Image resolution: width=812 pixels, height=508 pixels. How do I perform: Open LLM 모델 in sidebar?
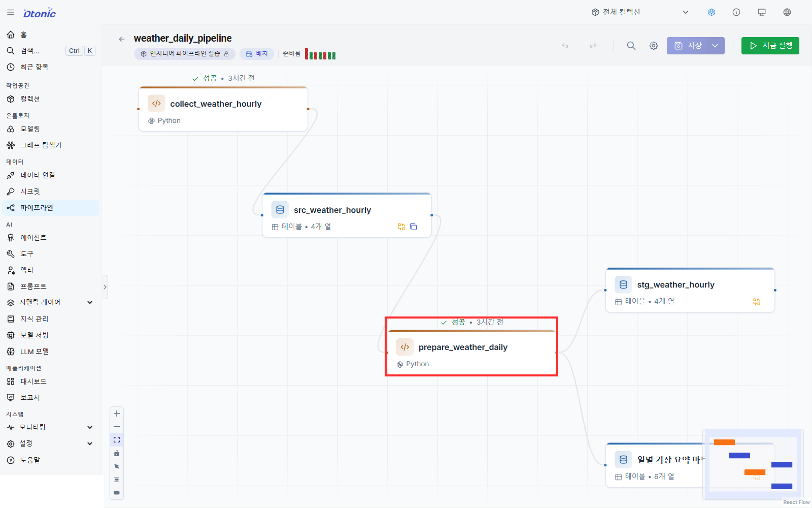point(51,352)
